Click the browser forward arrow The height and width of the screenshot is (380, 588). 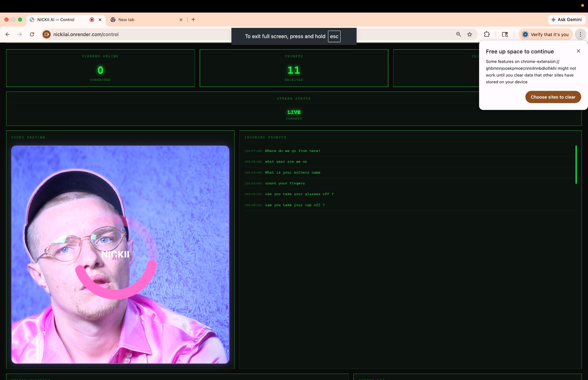click(x=20, y=34)
